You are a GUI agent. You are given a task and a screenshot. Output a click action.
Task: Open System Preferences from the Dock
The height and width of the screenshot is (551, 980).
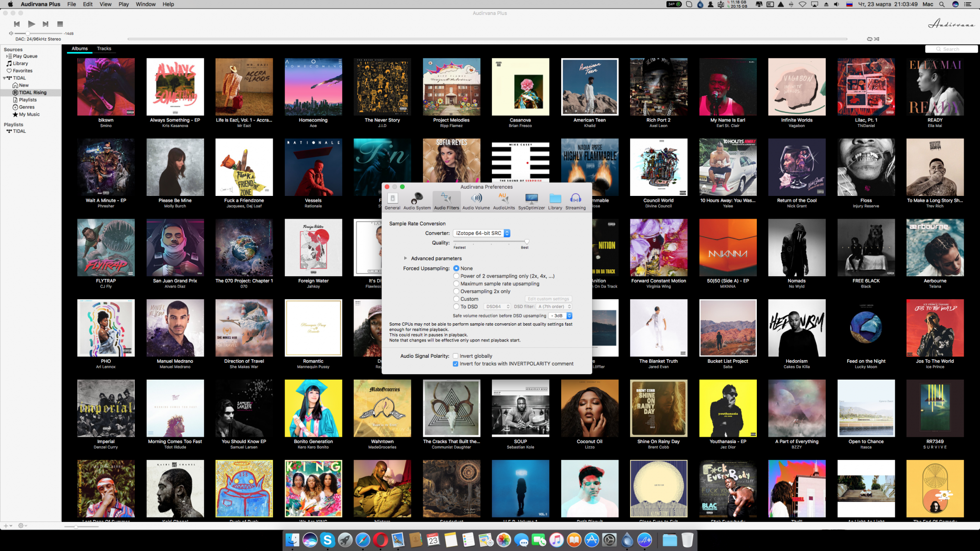click(609, 540)
